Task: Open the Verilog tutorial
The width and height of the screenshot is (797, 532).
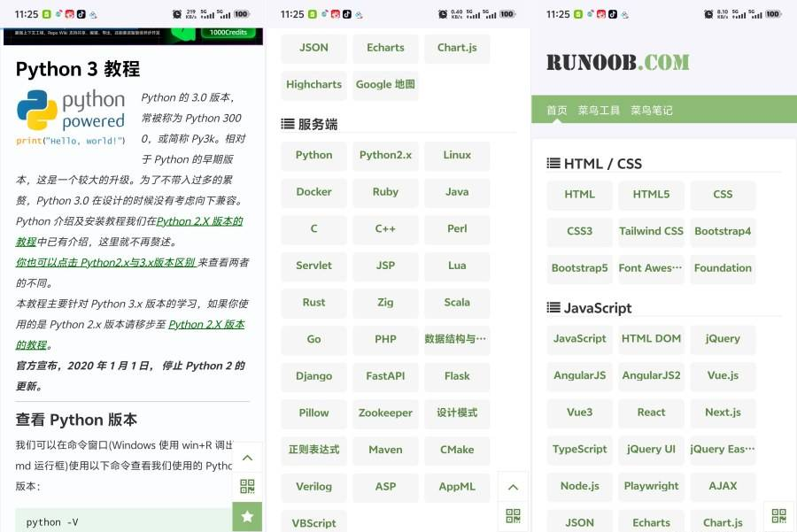Action: pyautogui.click(x=313, y=487)
